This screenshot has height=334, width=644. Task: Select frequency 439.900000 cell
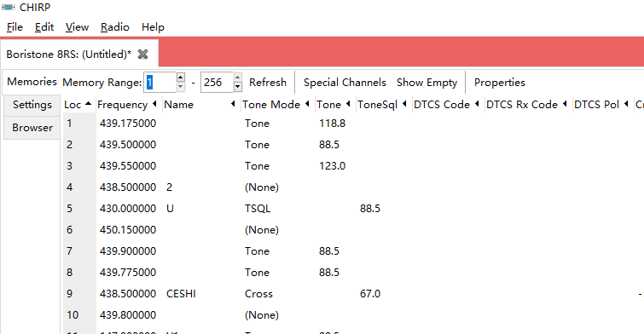(x=128, y=251)
